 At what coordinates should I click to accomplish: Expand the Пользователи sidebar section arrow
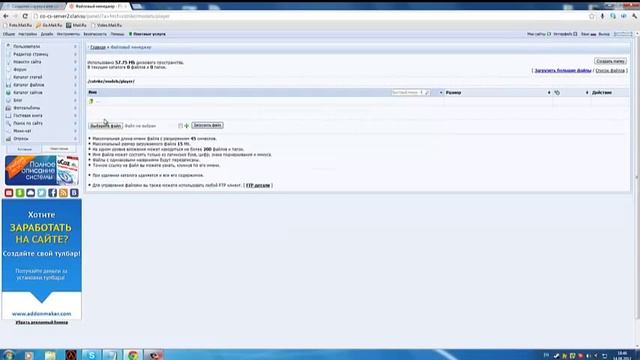[x=76, y=46]
